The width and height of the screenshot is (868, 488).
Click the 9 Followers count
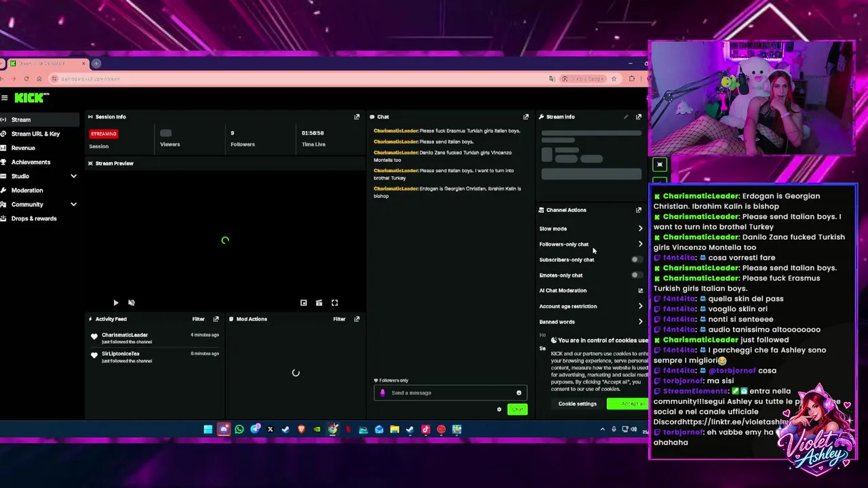tap(232, 133)
